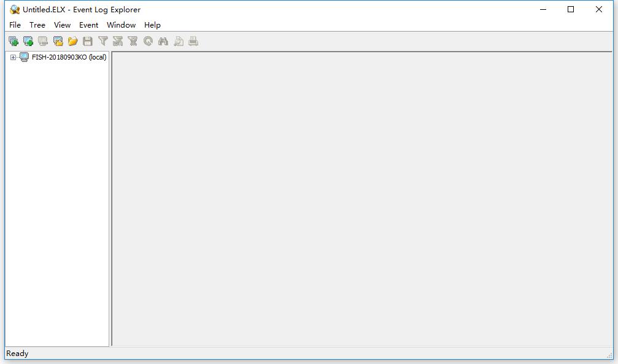Click the window resize grip in status bar
This screenshot has height=364, width=618.
[609, 355]
